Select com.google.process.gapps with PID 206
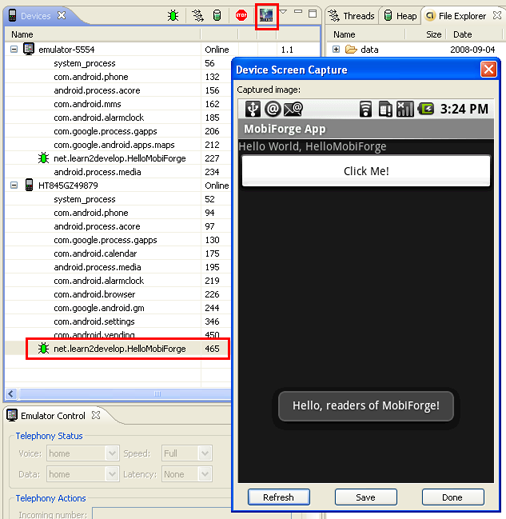 coord(105,131)
